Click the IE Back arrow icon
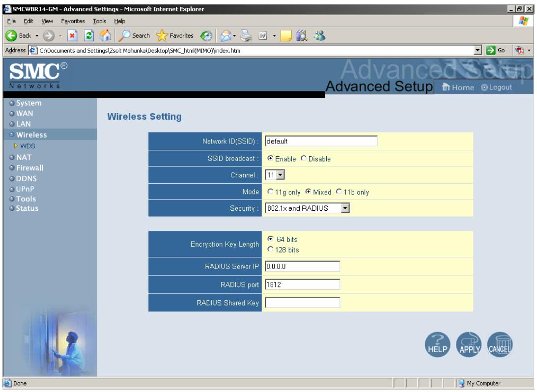Viewport: 537px width, 392px height. coord(11,35)
